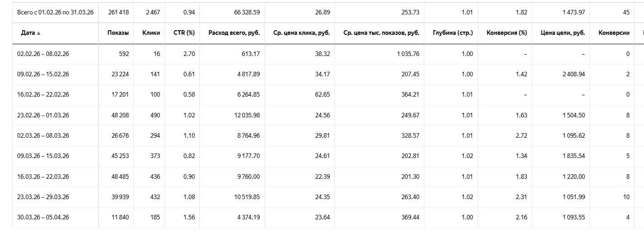Select the 23.02.26 – 01.03.26 week row
644x237 pixels.
point(43,115)
